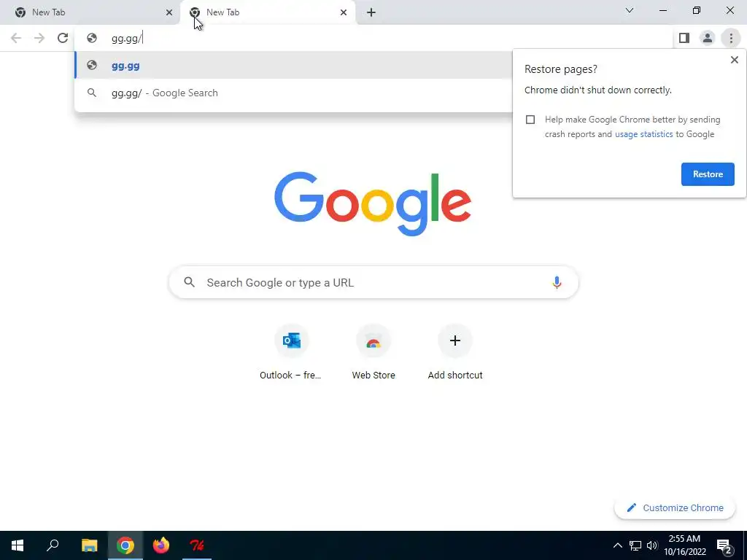Open the Web Store shortcut
This screenshot has height=560, width=747.
pos(373,352)
